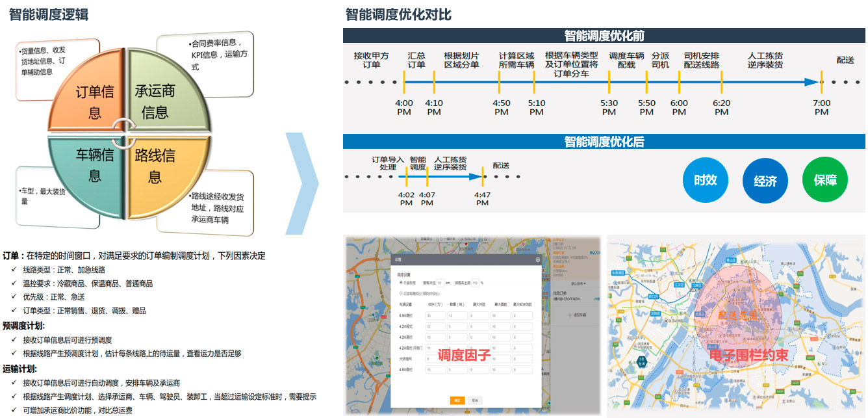The height and width of the screenshot is (418, 868).
Task: Click the 智能调度优化前 header bar
Action: pos(604,36)
